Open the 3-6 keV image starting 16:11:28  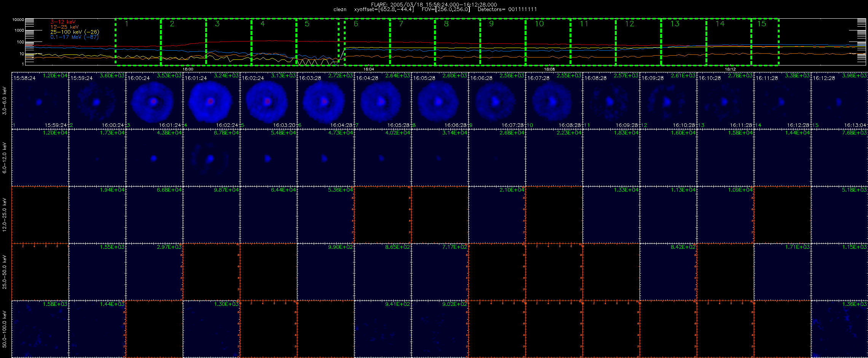pos(782,101)
